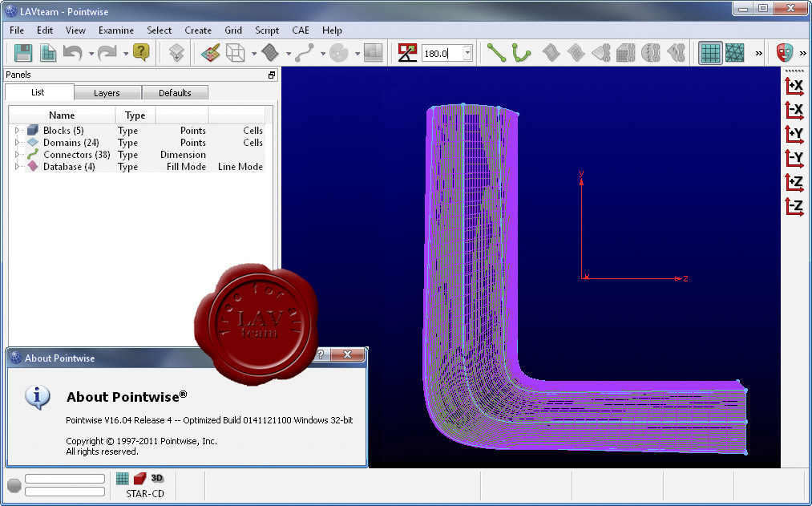Click the status bar grid icon
Screen dimensions: 812x506
coord(122,478)
